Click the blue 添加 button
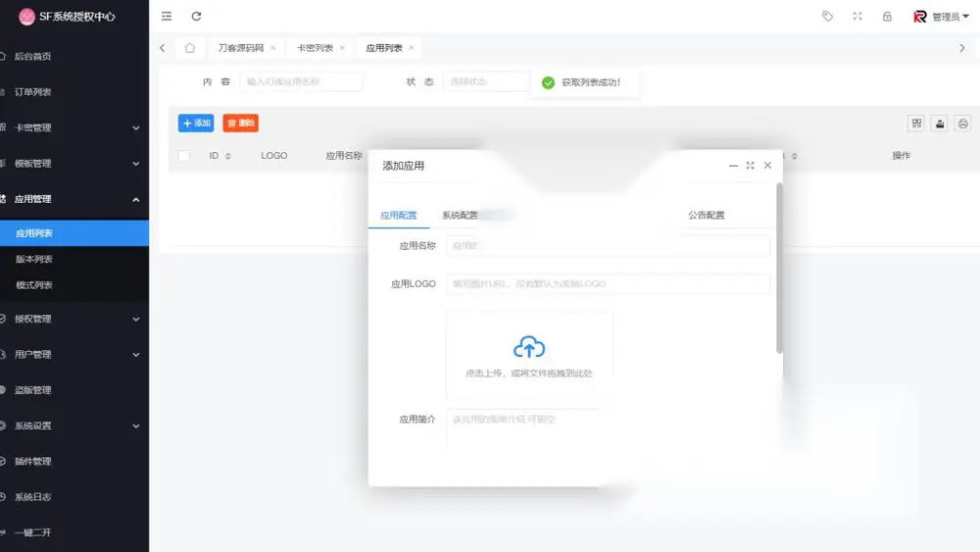This screenshot has height=552, width=980. [196, 124]
